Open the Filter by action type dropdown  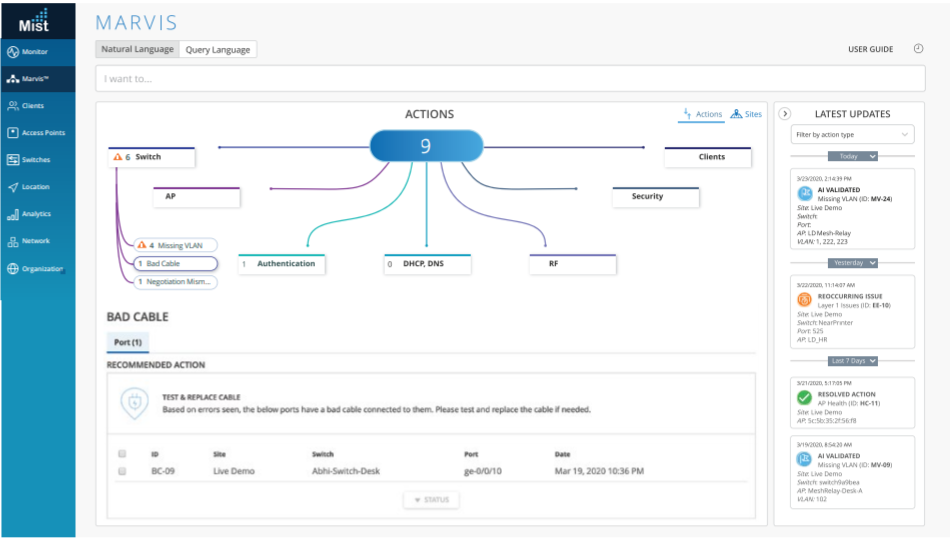pos(852,135)
